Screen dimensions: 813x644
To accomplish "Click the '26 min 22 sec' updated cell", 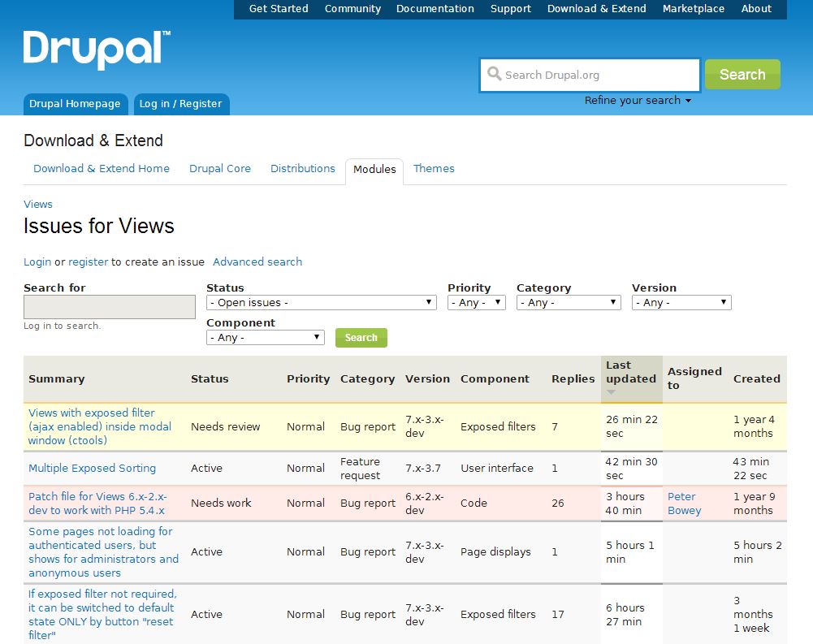I will coord(632,426).
